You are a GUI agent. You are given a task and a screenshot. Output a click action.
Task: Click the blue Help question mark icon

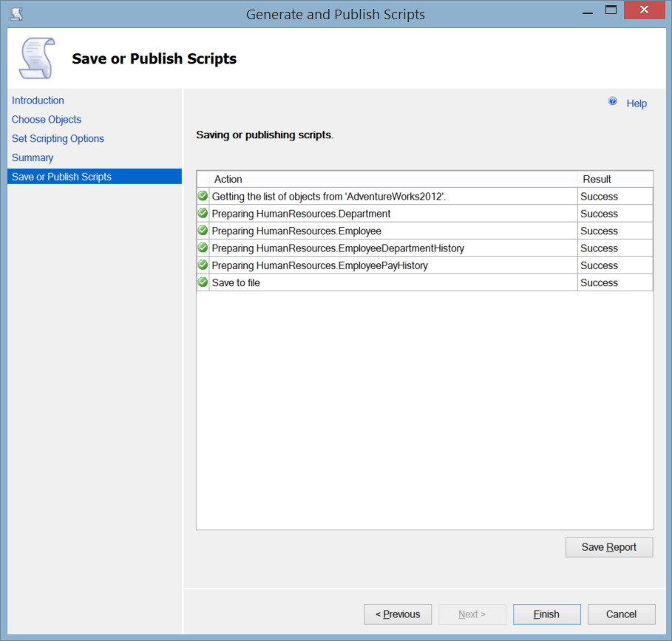613,101
